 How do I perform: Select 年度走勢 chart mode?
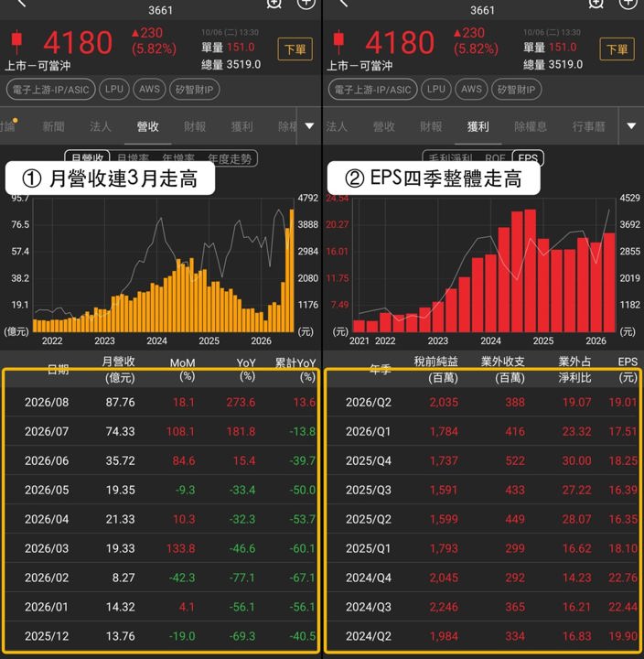(x=230, y=159)
